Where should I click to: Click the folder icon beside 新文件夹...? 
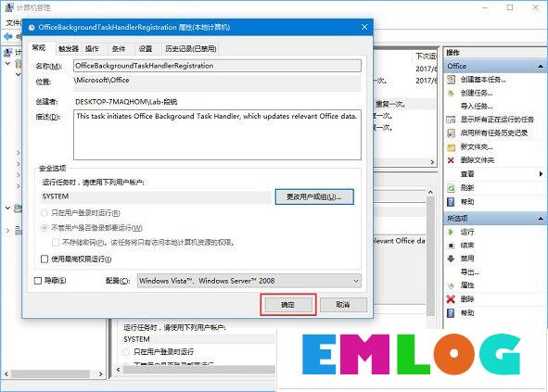452,147
